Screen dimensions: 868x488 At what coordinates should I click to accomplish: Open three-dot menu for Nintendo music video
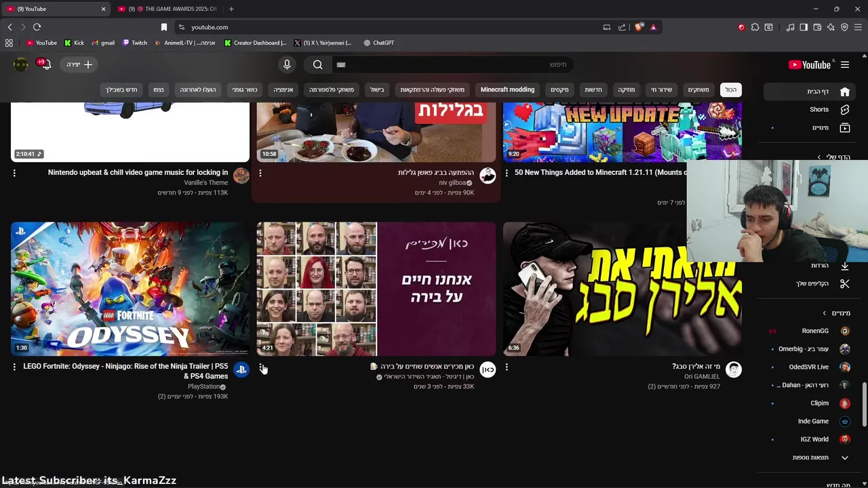[14, 173]
